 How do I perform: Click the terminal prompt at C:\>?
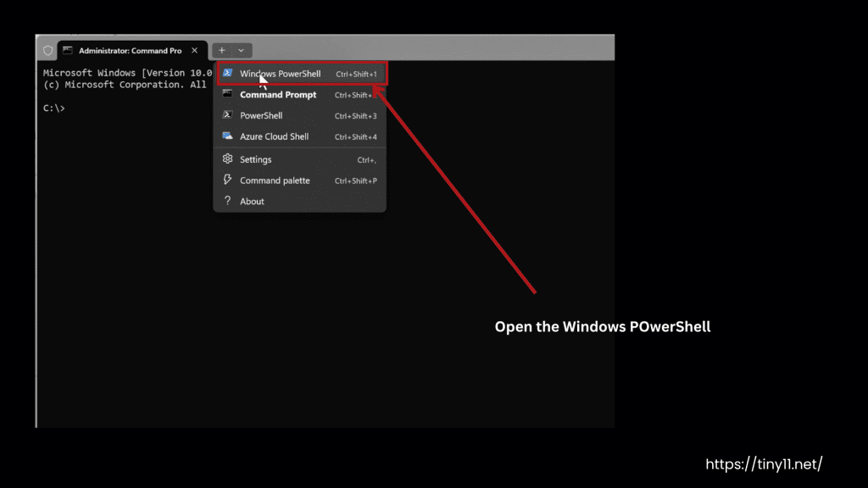53,108
